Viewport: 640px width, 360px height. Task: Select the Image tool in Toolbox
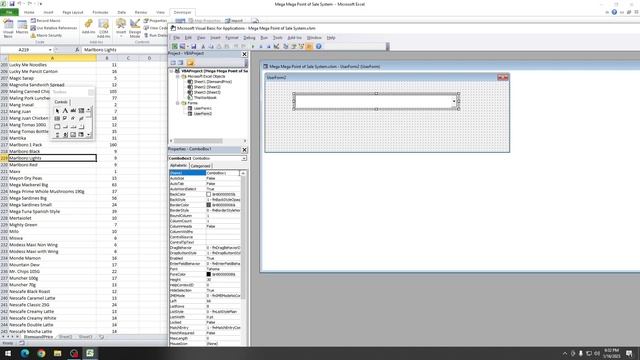(x=73, y=134)
